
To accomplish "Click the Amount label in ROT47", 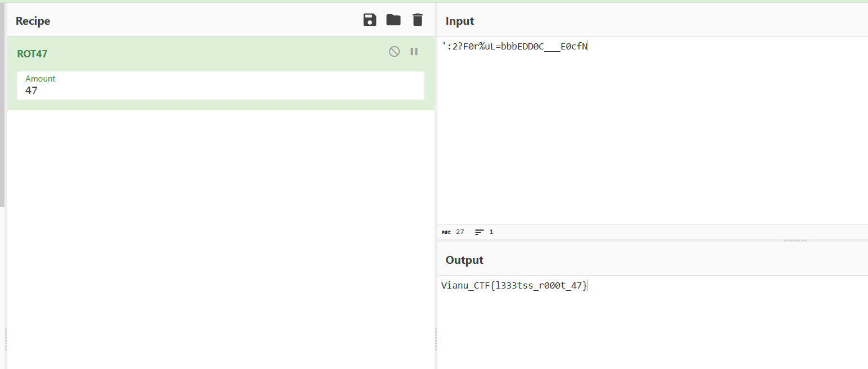I will (x=40, y=79).
